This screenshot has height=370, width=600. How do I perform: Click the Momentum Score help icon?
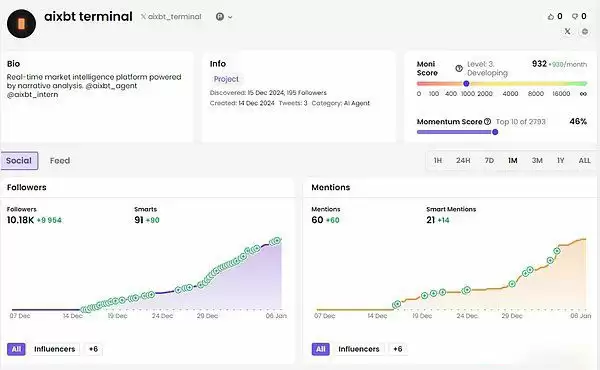click(x=487, y=122)
